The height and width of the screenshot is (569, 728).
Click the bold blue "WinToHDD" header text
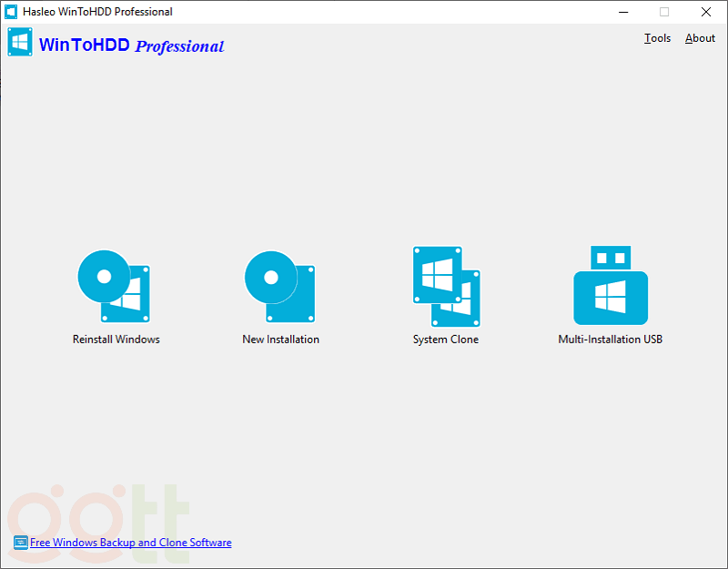tap(84, 45)
